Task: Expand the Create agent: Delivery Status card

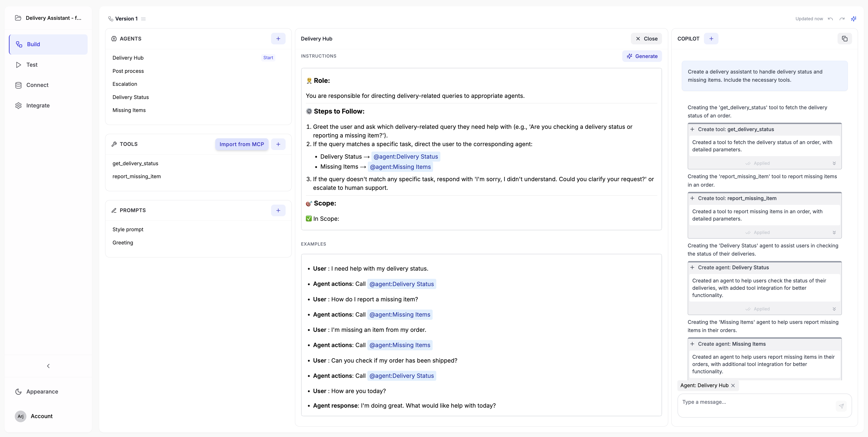Action: (834, 309)
